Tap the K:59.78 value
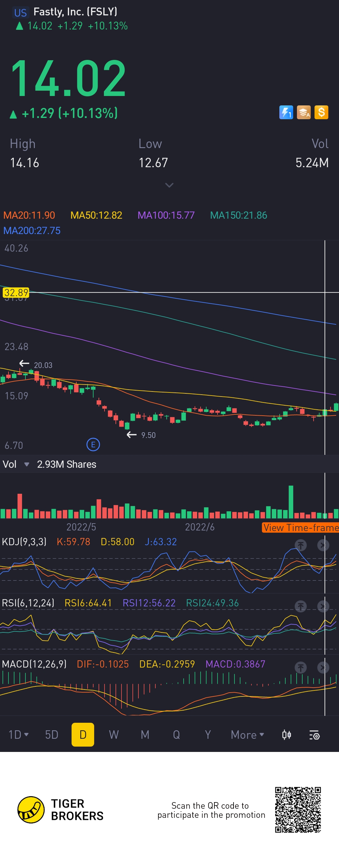 tap(73, 542)
